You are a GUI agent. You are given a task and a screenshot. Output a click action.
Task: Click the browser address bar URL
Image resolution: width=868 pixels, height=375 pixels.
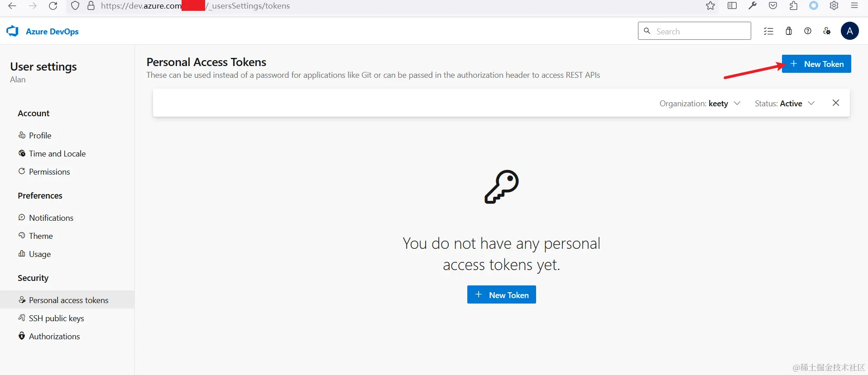tap(195, 6)
